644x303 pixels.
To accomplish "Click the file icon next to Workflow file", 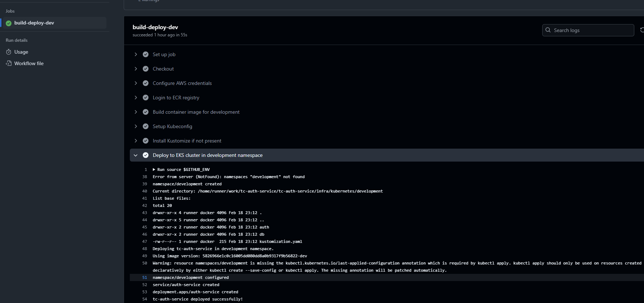I will (9, 63).
